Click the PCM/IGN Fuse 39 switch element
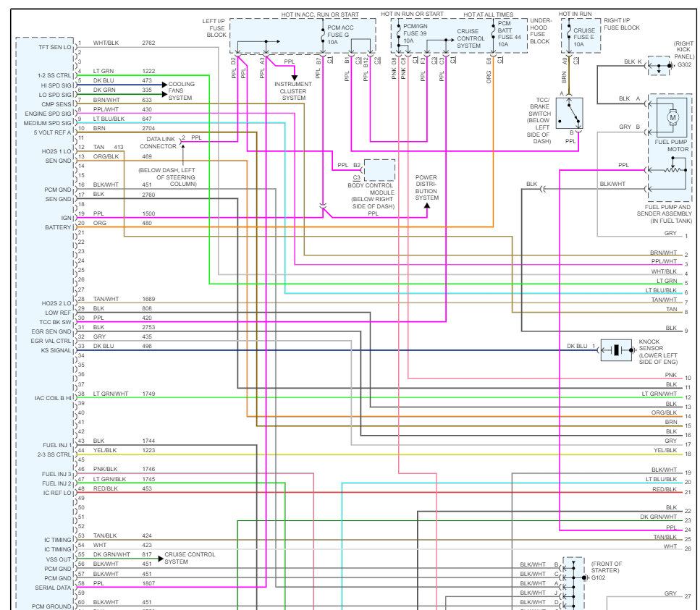 point(400,30)
